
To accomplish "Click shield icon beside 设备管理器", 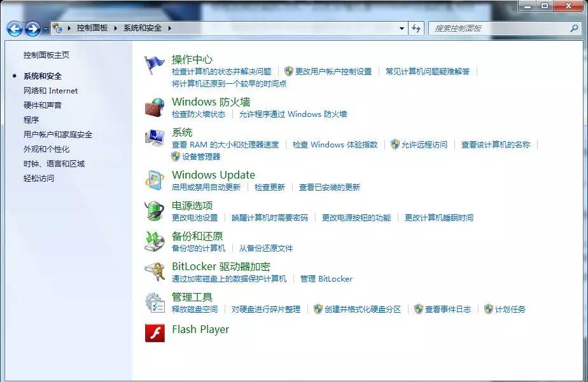I will pos(176,156).
